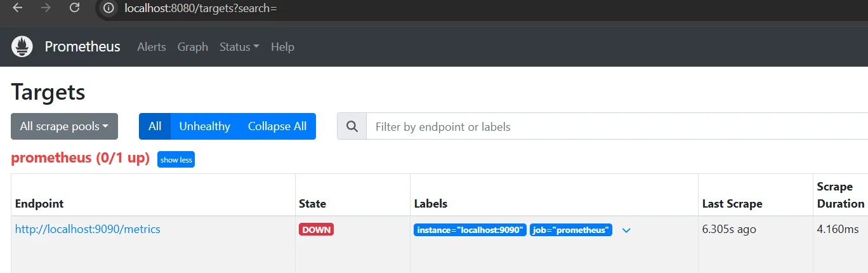Click the Prometheus flame logo icon
The image size is (868, 273).
coord(22,46)
